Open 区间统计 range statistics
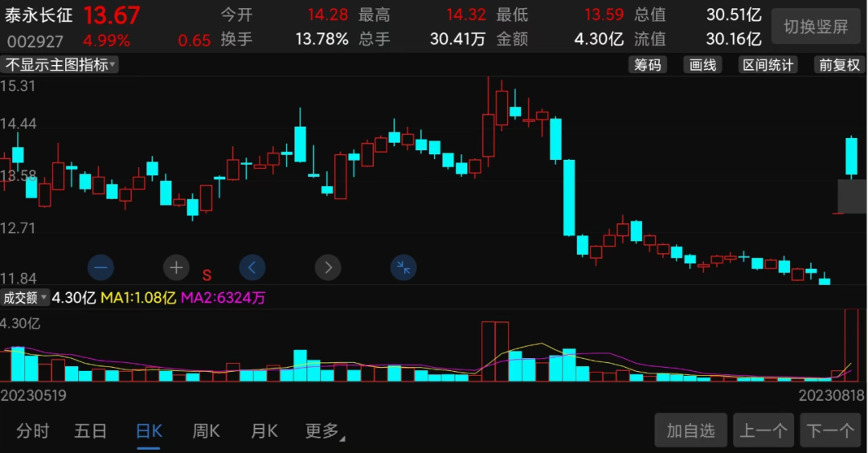Image resolution: width=868 pixels, height=453 pixels. pyautogui.click(x=768, y=65)
